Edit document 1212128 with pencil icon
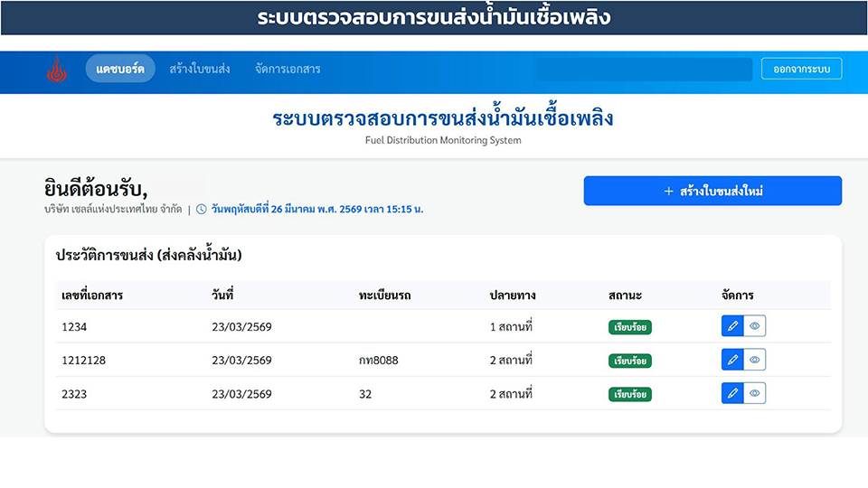Image resolution: width=868 pixels, height=488 pixels. pos(732,360)
